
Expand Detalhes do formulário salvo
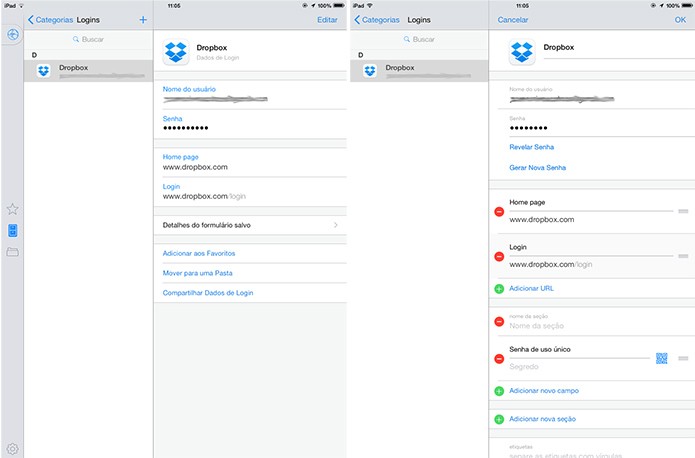click(250, 225)
